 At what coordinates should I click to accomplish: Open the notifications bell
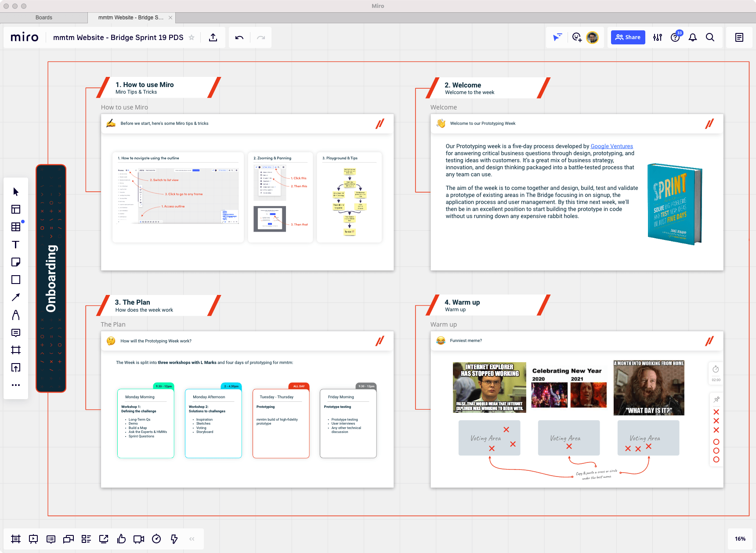pyautogui.click(x=693, y=37)
